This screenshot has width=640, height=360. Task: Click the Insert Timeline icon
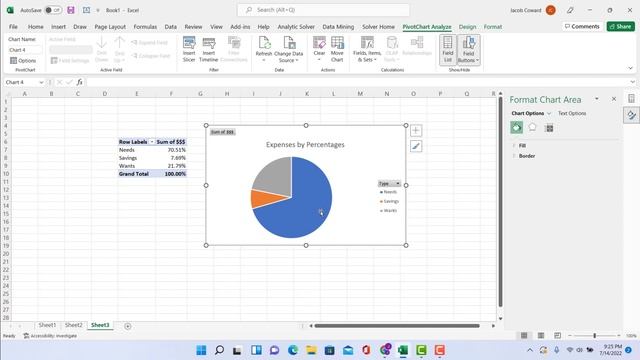pyautogui.click(x=209, y=49)
